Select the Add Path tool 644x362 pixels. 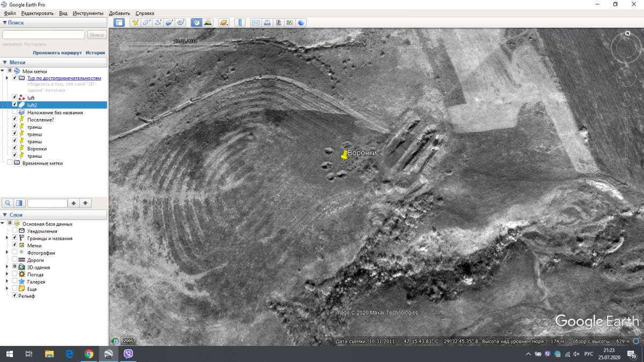[x=158, y=23]
